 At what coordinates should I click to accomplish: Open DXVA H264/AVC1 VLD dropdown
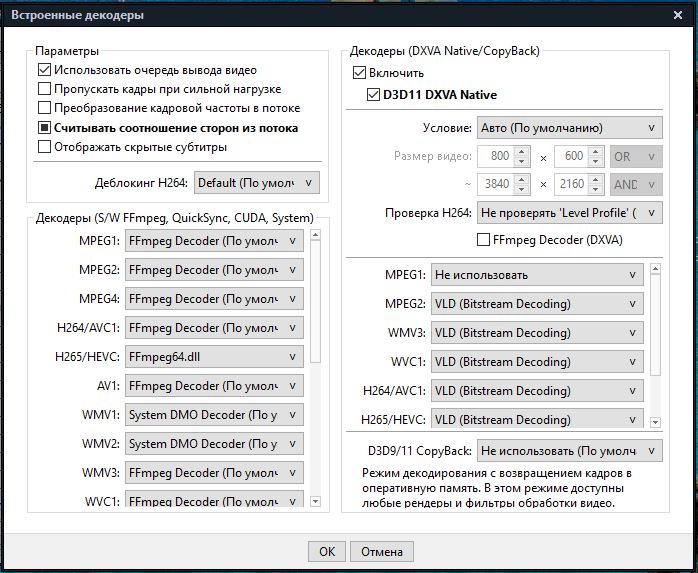537,390
